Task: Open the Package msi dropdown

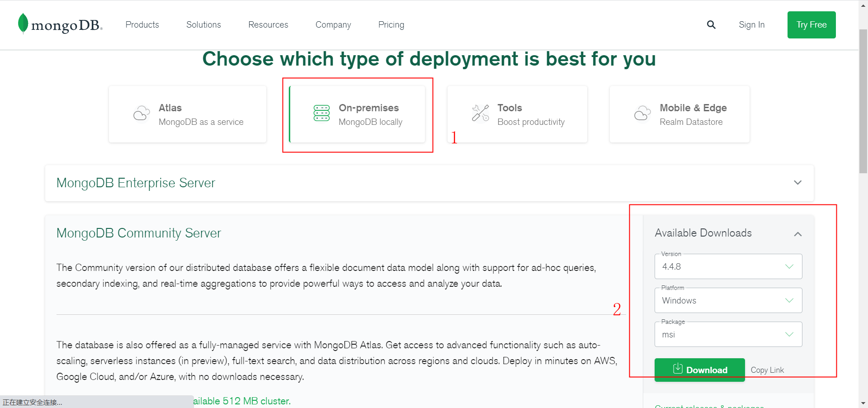Action: [x=728, y=334]
